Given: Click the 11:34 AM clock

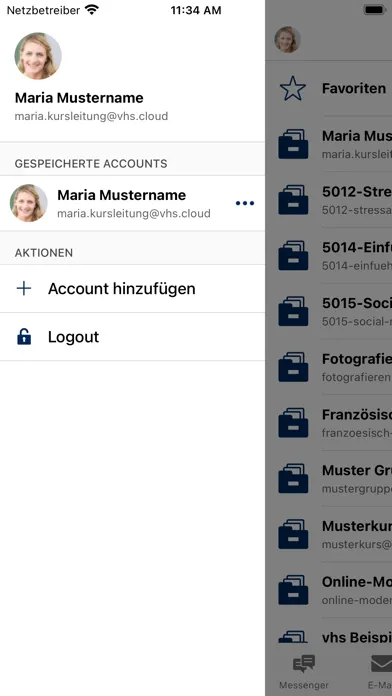Looking at the screenshot, I should tap(196, 10).
